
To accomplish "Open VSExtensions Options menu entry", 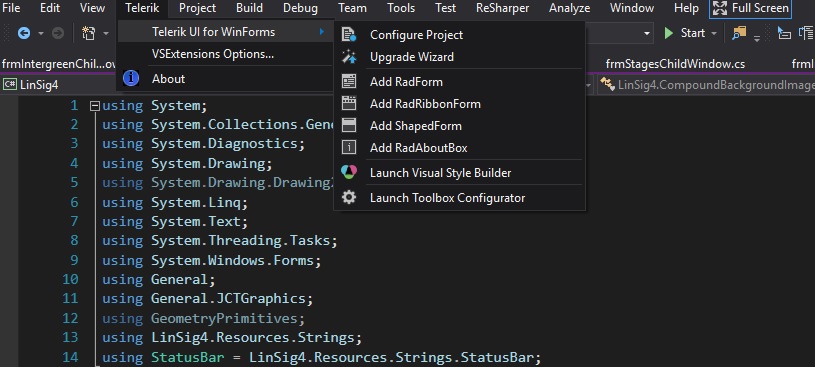I will point(213,54).
